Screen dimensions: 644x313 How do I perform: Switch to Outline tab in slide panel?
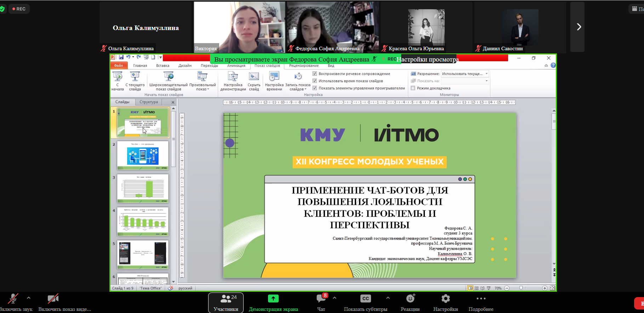pos(149,102)
